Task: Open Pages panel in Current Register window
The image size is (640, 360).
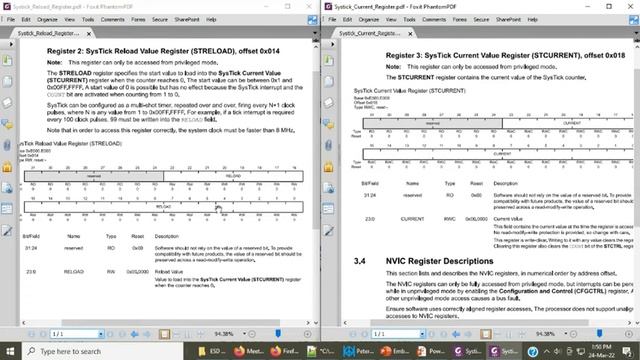Action: (329, 81)
